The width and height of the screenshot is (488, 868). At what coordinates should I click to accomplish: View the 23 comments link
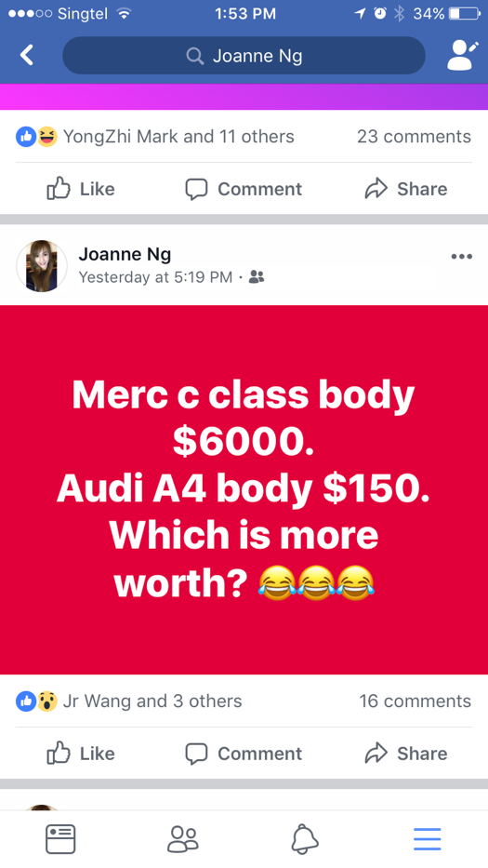pos(414,136)
